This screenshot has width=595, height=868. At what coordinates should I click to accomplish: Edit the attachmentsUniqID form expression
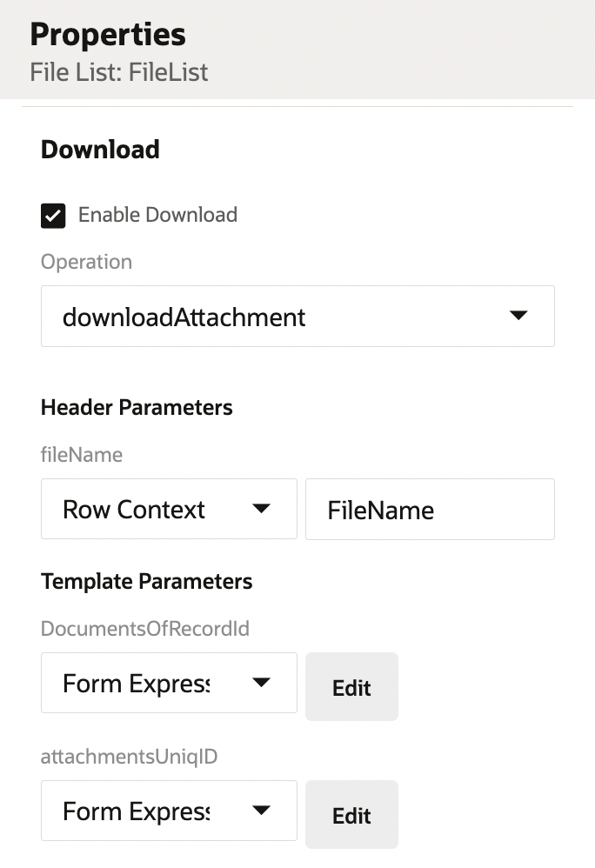pyautogui.click(x=351, y=815)
